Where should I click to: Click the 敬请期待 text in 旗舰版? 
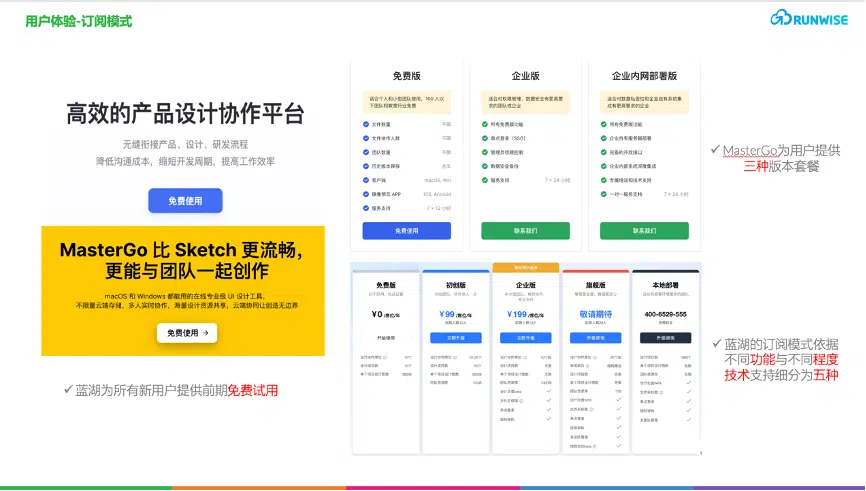click(595, 314)
